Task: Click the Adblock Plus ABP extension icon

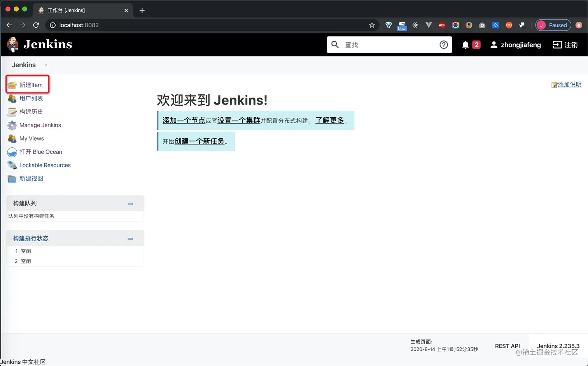Action: click(442, 25)
